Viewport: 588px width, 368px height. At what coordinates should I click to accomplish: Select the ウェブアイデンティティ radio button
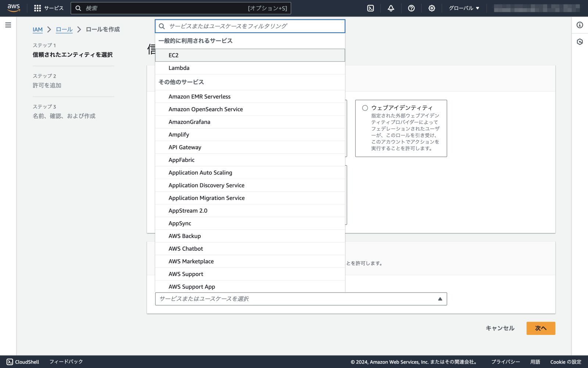click(365, 108)
